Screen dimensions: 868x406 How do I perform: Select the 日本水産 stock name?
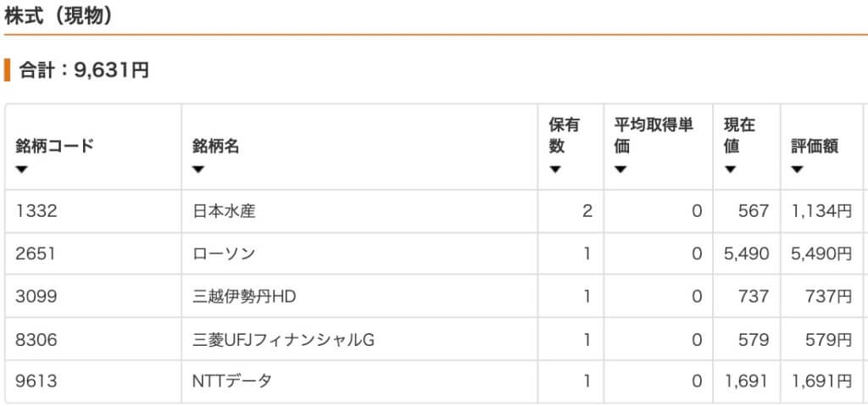[x=224, y=211]
